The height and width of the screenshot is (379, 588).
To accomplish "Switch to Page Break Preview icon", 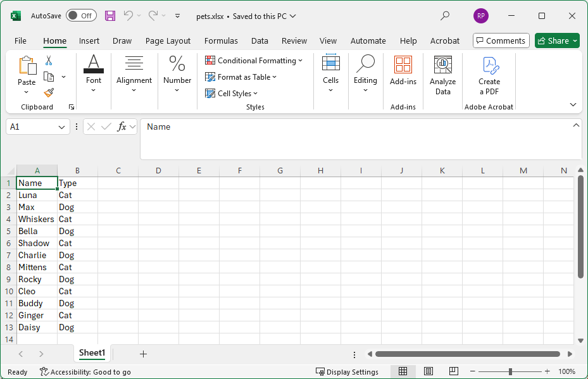I will point(453,371).
